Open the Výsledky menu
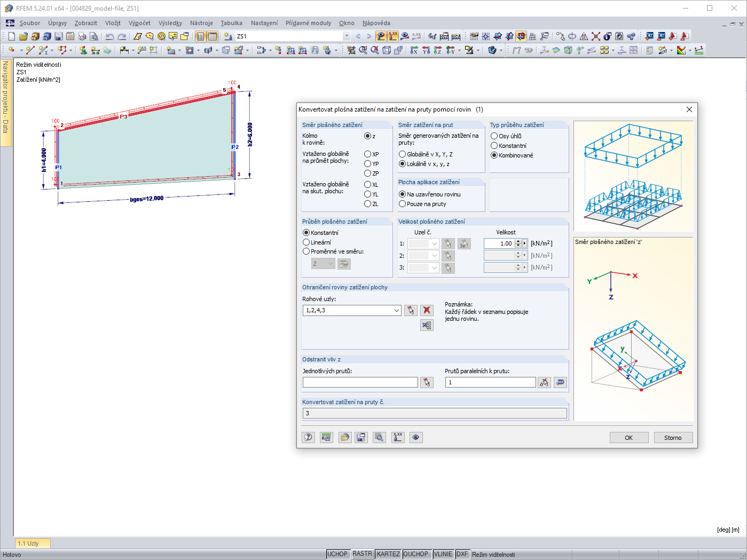 (x=170, y=23)
